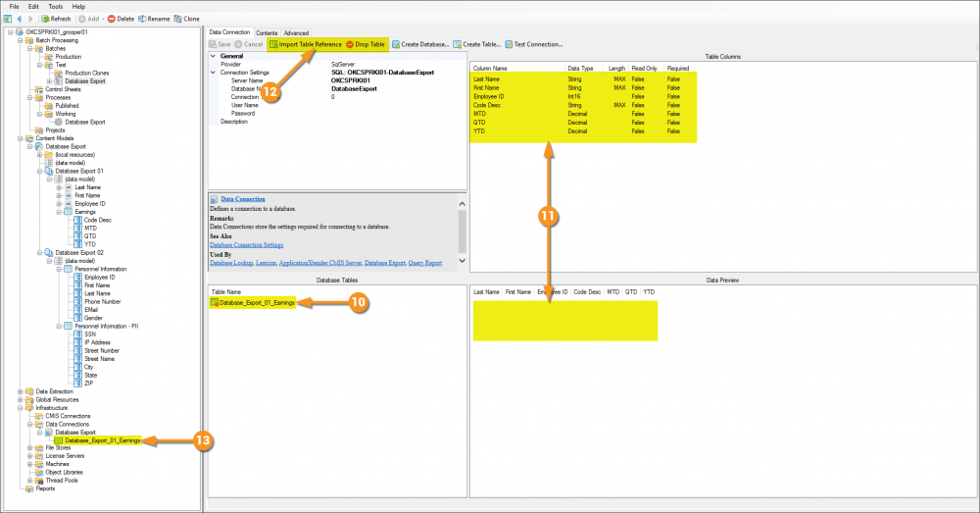Click the Table Name header in Database Tables

pyautogui.click(x=226, y=292)
